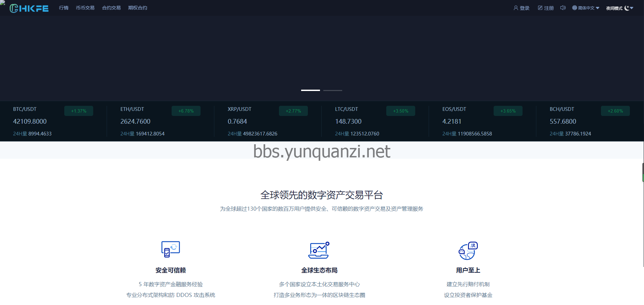The image size is (644, 305).
Task: Click the globe icon beside 简体中文
Action: coord(575,8)
